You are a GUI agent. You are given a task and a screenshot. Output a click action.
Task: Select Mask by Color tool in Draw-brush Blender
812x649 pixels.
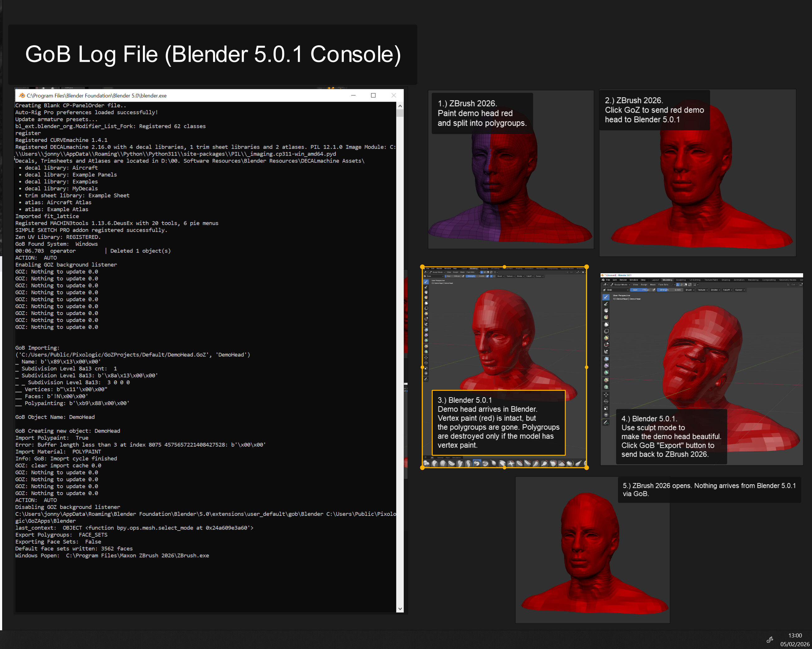[x=426, y=351]
